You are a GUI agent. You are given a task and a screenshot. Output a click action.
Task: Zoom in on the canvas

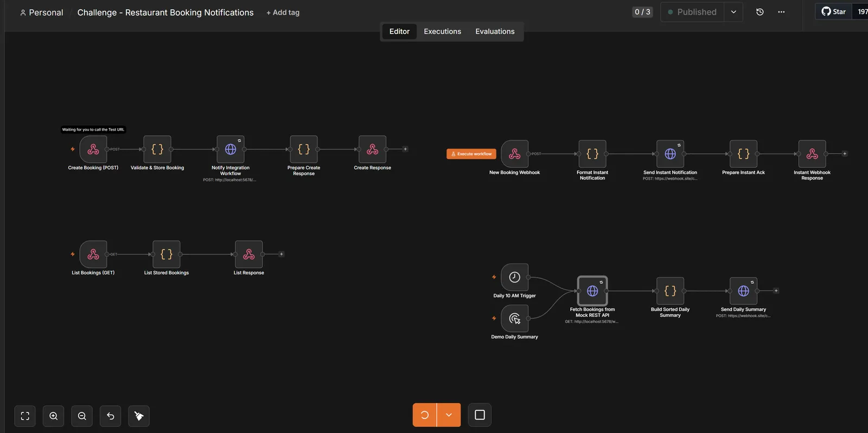[x=53, y=416]
